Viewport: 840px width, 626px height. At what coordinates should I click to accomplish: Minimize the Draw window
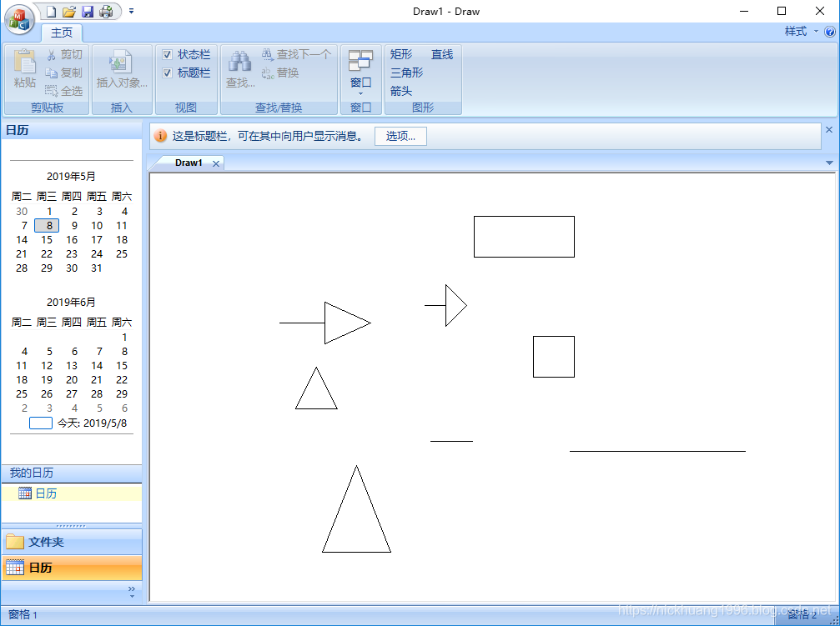743,11
